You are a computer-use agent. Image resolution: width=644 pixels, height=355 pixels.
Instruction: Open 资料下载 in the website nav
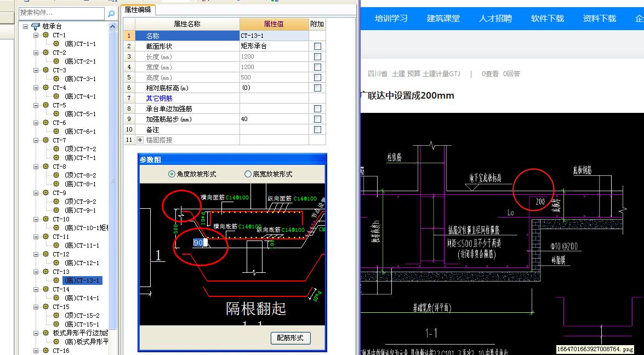[600, 18]
